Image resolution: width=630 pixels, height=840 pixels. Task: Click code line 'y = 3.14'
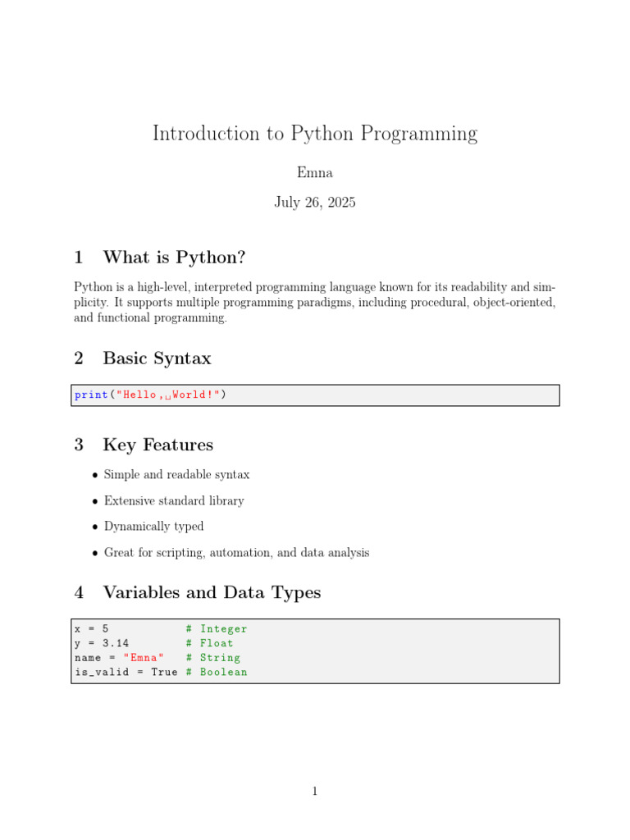pyautogui.click(x=102, y=643)
